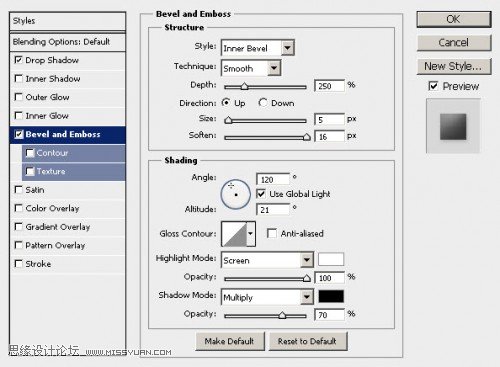Enable the Texture sub-option checkbox
500x367 pixels.
[30, 171]
